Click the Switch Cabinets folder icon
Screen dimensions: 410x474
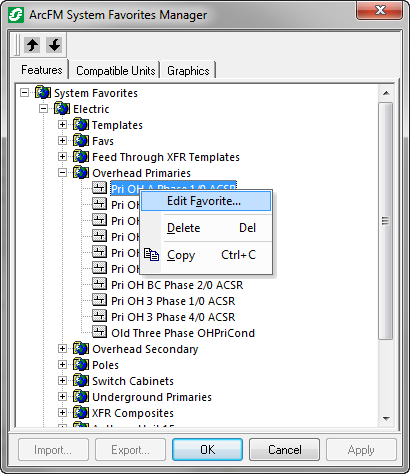click(81, 381)
